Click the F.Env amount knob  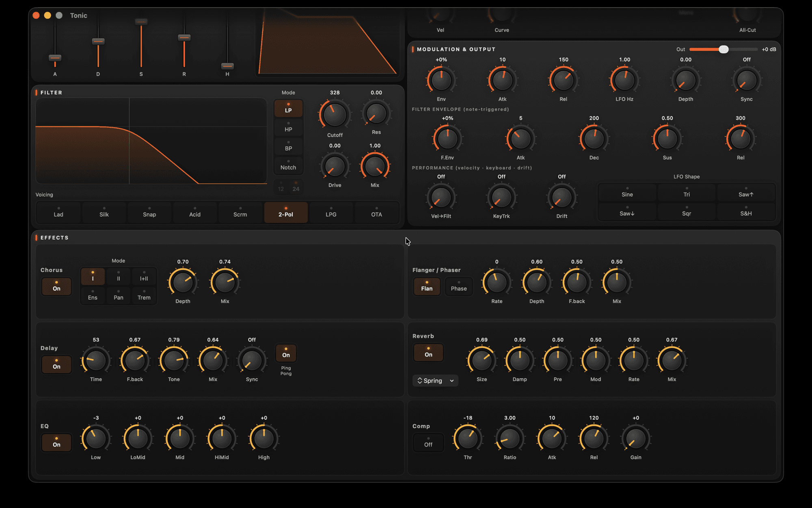pyautogui.click(x=447, y=139)
